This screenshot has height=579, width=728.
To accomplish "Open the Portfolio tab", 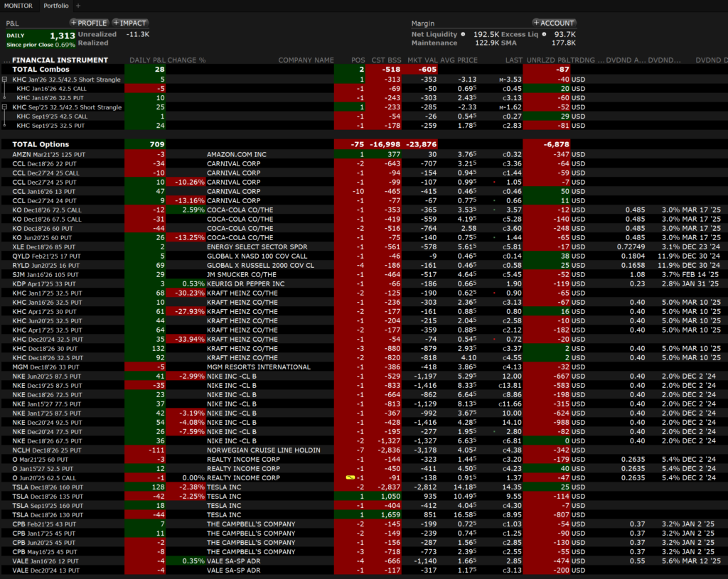I will pos(56,6).
